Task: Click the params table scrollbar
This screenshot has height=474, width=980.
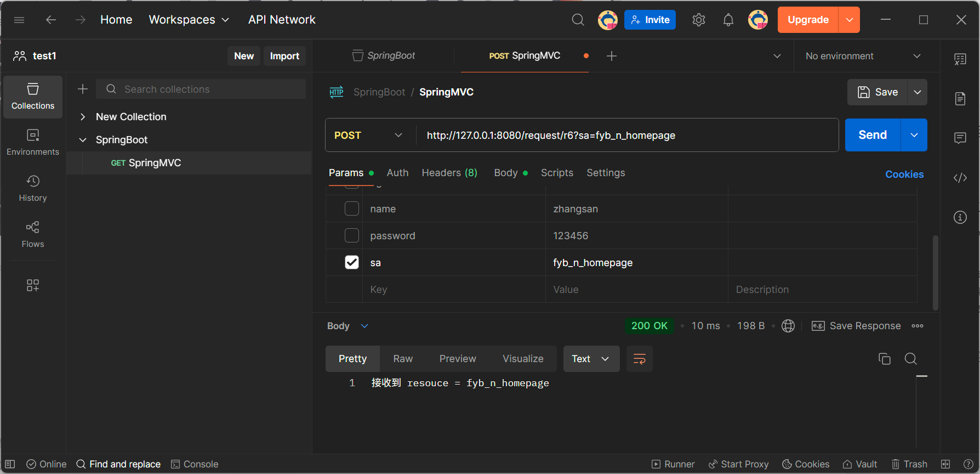Action: point(935,273)
